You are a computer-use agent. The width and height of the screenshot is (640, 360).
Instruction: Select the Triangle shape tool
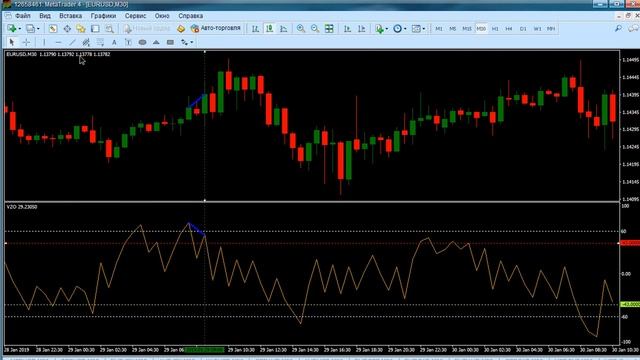click(x=156, y=42)
